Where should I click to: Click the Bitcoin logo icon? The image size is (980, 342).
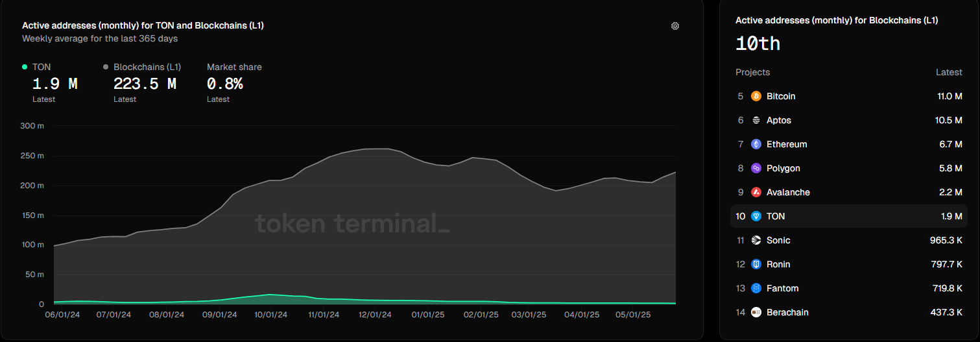point(756,96)
